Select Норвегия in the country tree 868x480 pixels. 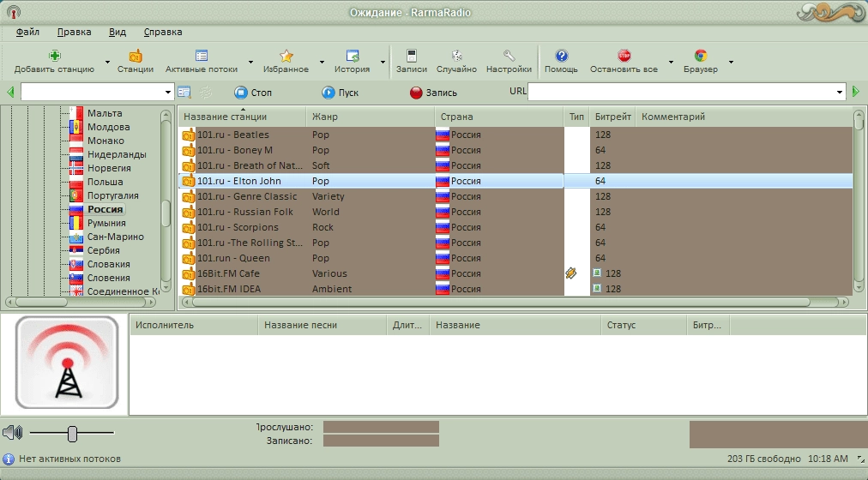tap(109, 168)
